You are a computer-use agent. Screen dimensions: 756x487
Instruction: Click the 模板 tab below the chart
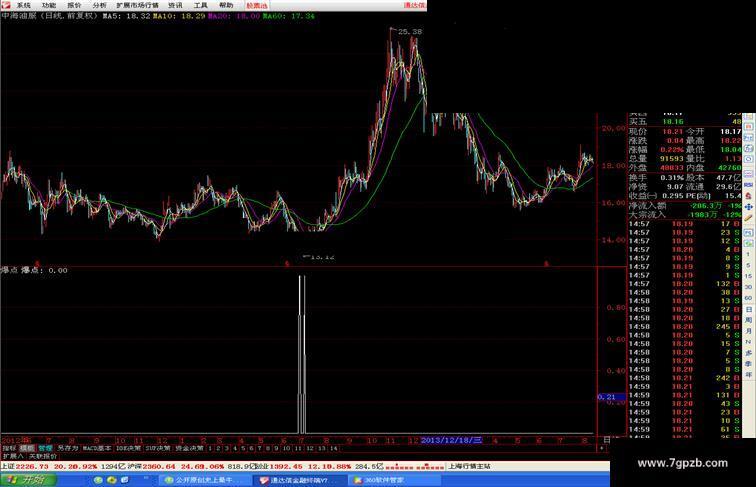(x=27, y=448)
